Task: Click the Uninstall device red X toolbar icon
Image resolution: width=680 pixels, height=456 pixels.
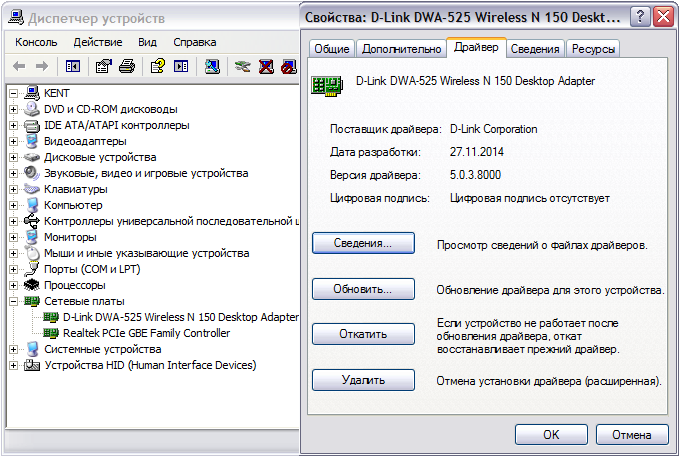Action: point(266,66)
